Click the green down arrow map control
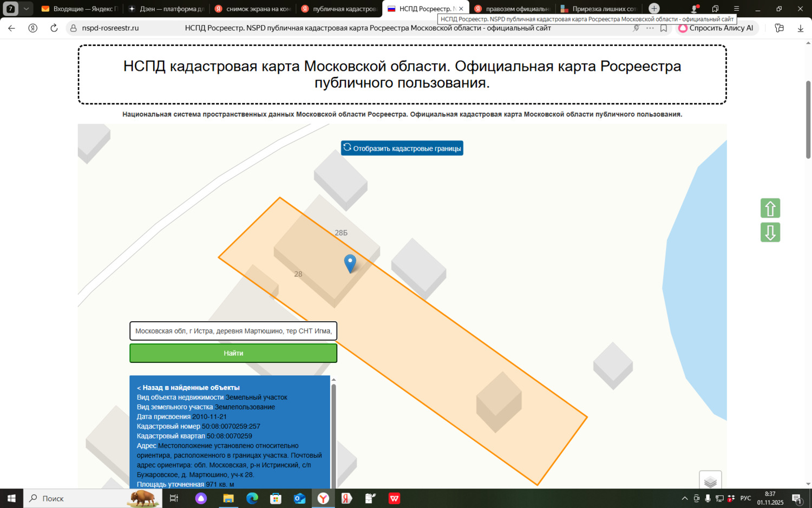Screen dimensions: 812x508 click(770, 232)
